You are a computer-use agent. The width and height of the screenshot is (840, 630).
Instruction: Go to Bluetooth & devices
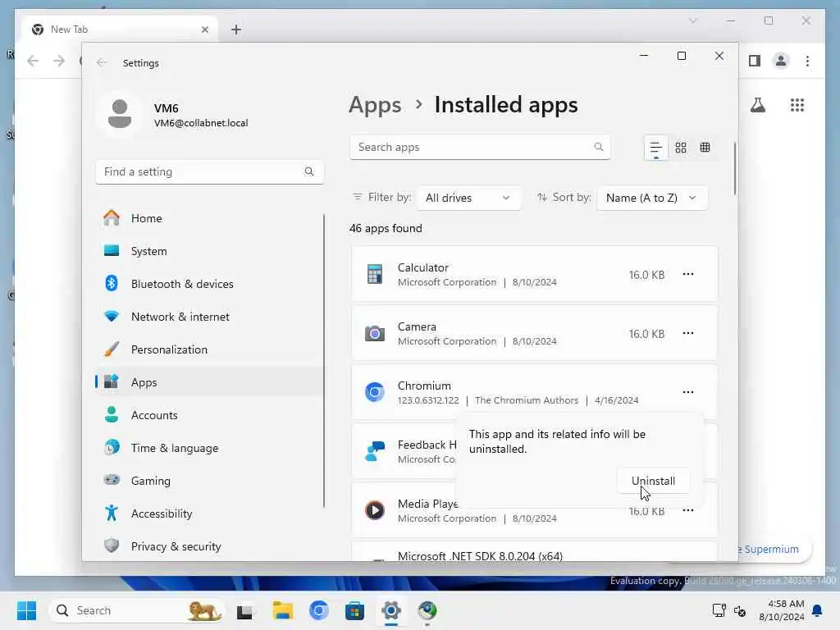209,283
